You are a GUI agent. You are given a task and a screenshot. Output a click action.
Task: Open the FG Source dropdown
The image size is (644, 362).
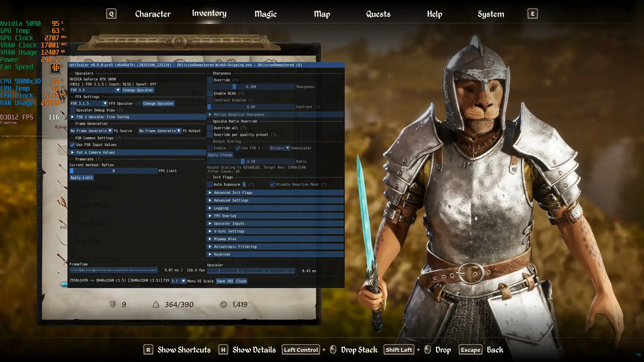click(x=91, y=131)
